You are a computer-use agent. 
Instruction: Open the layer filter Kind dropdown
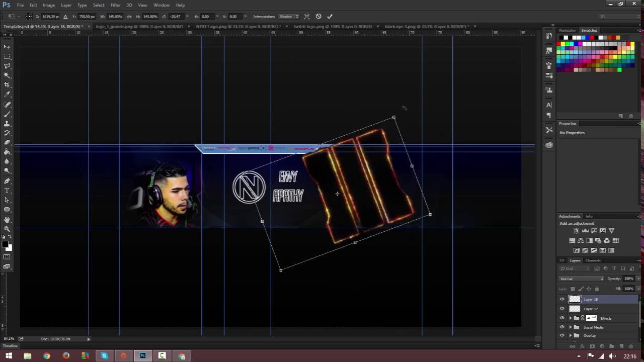[x=575, y=268]
